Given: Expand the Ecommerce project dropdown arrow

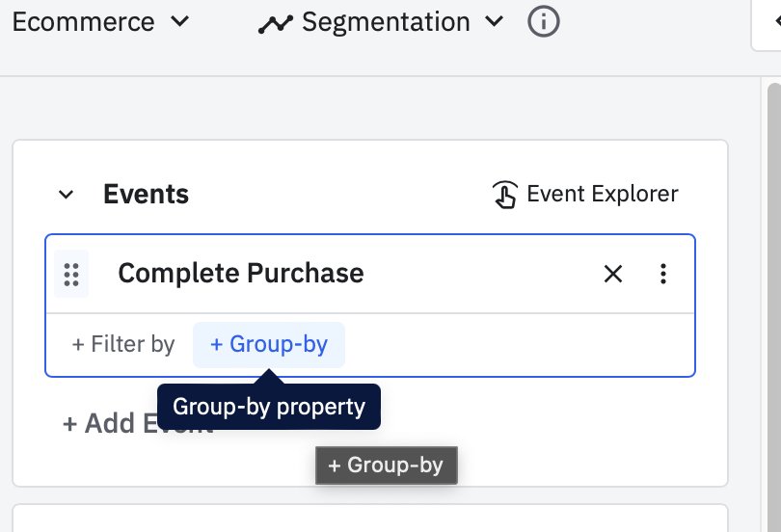Looking at the screenshot, I should coord(180,21).
